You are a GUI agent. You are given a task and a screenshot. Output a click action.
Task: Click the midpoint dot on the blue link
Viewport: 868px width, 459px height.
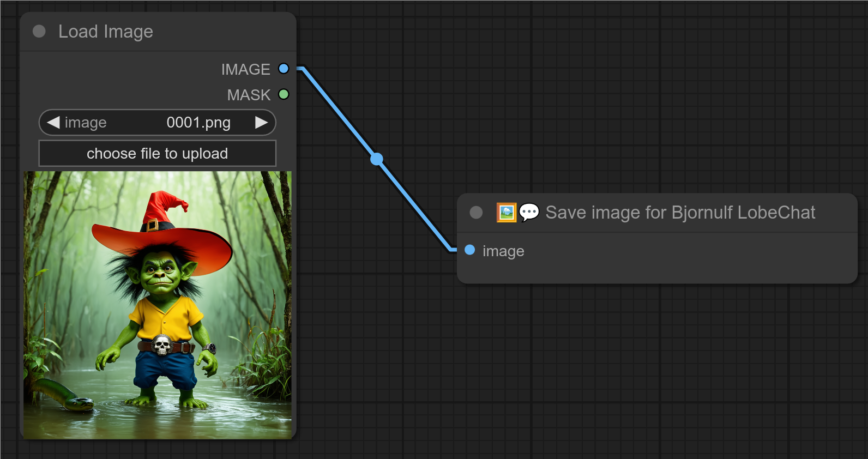point(377,159)
